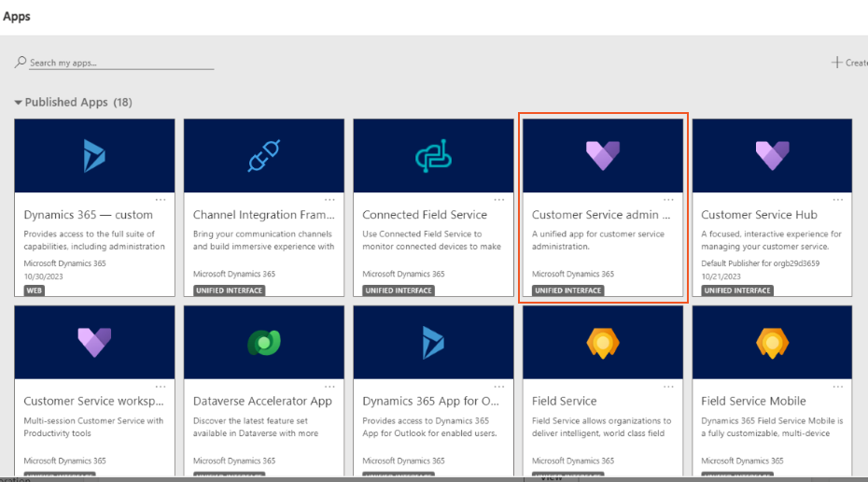Click 'A focused, interactive experience' description
Viewport: 868px width, 482px height.
771,240
